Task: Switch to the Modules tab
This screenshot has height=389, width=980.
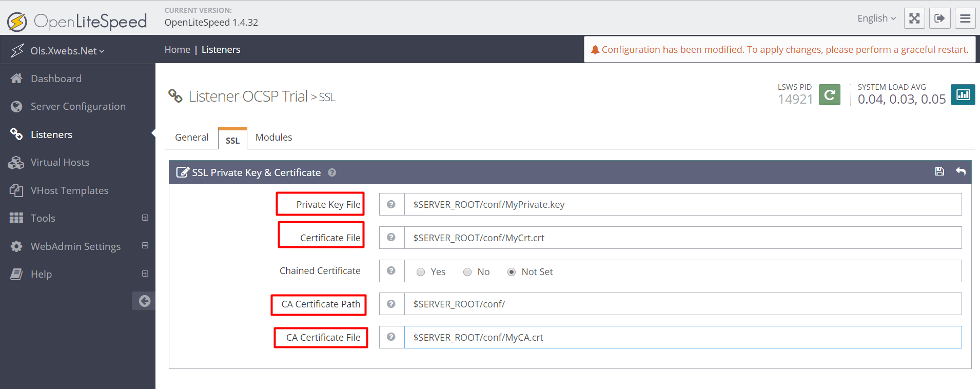Action: pyautogui.click(x=273, y=138)
